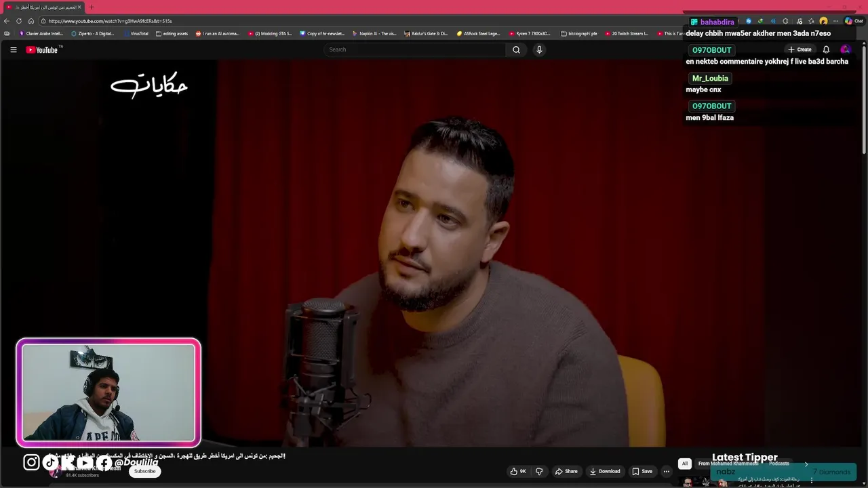868x488 pixels.
Task: Open the first recommended video thumbnail
Action: [705, 482]
